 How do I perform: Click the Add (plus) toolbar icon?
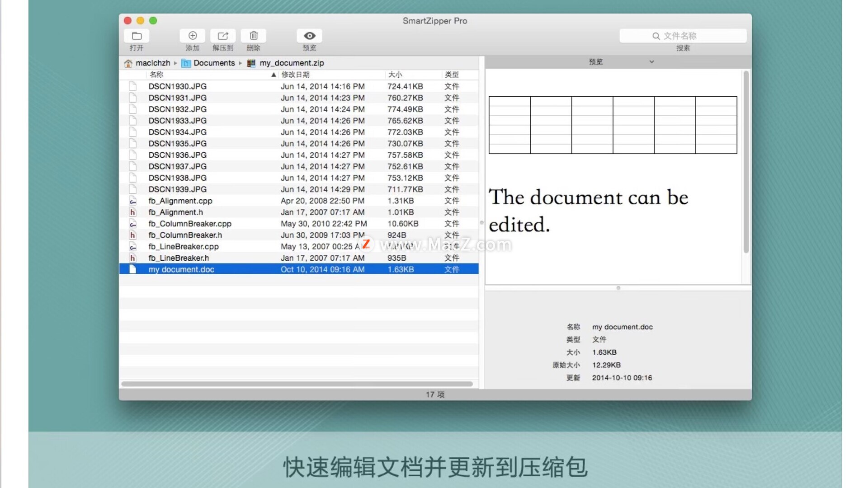coord(193,36)
